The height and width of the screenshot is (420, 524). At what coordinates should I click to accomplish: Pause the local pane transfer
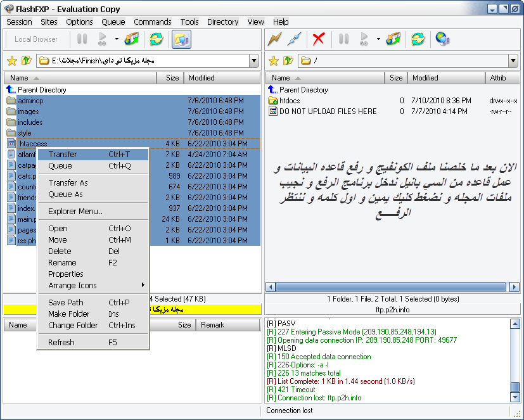pyautogui.click(x=82, y=39)
